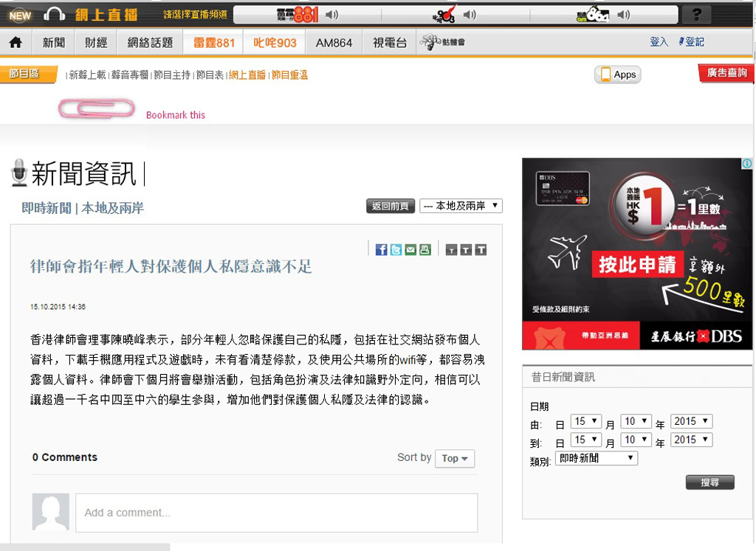Set text size to largest T
The height and width of the screenshot is (551, 756).
point(481,250)
